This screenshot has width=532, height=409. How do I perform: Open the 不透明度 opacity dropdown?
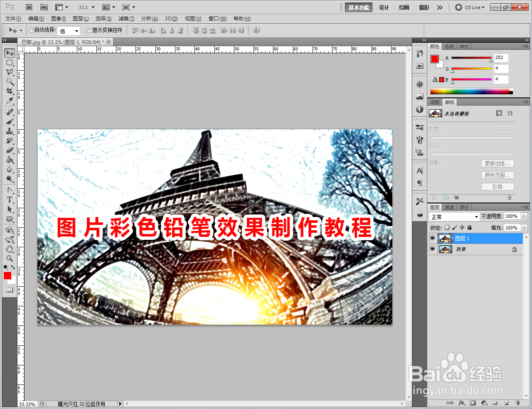coord(524,216)
